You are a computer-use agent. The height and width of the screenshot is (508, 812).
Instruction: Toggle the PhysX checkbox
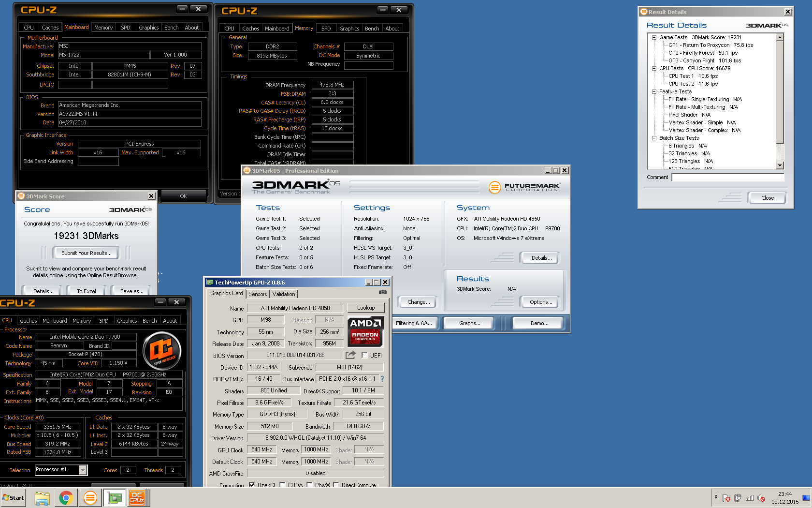pos(309,484)
